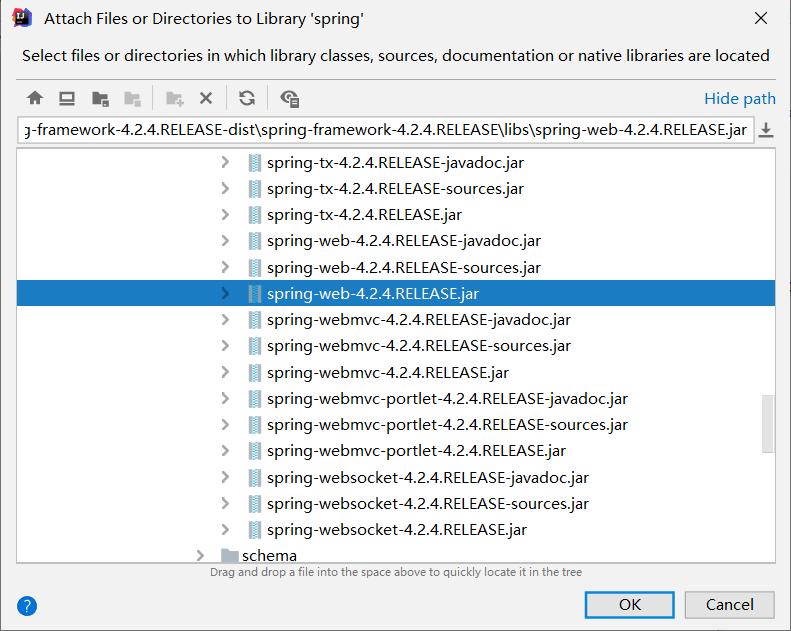The image size is (791, 631).
Task: Select spring-tx-4.2.4.RELEASE-sources.jar
Action: click(396, 189)
